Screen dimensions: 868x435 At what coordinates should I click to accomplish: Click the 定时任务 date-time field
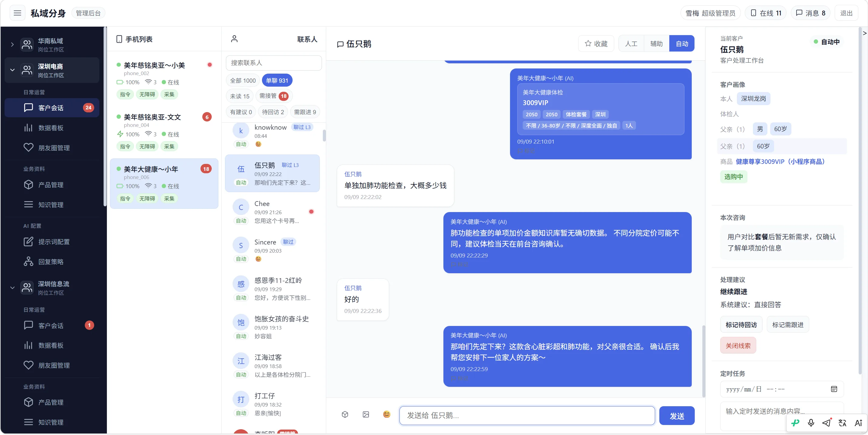(x=781, y=389)
